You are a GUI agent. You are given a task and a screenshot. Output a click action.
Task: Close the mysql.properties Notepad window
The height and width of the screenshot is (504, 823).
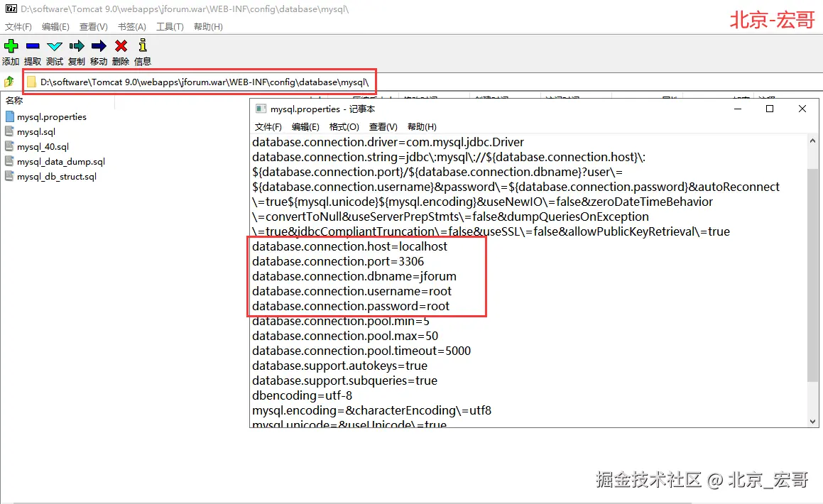[x=802, y=109]
